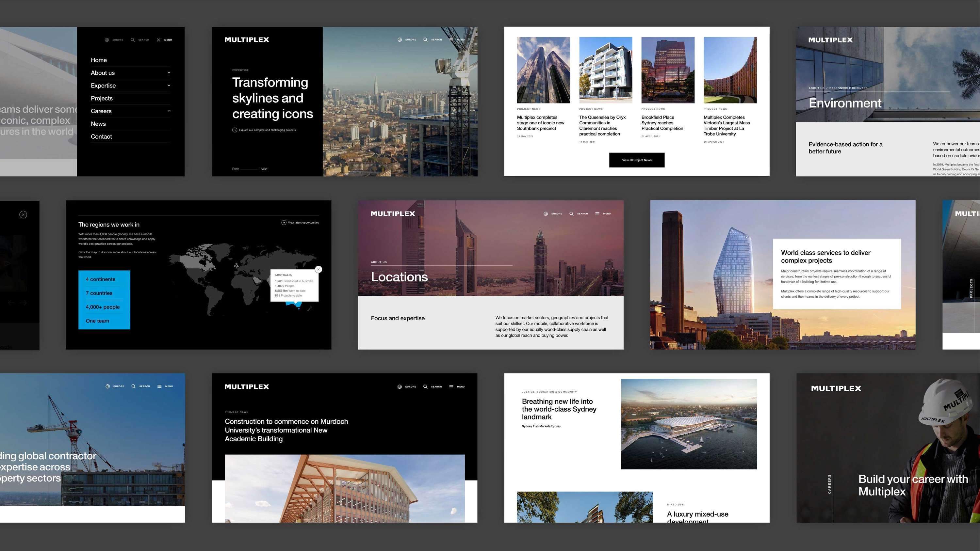Click the MULTIPLEX logo on the Murdoch University page

click(247, 387)
